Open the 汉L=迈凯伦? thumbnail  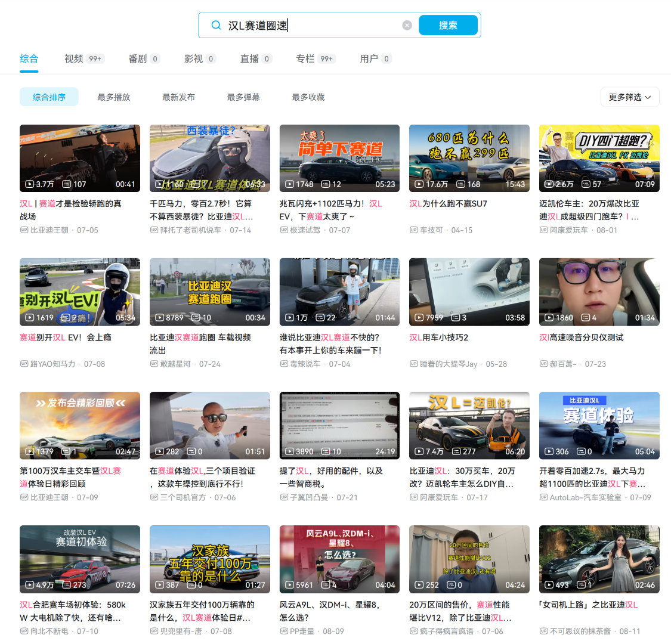tap(469, 425)
